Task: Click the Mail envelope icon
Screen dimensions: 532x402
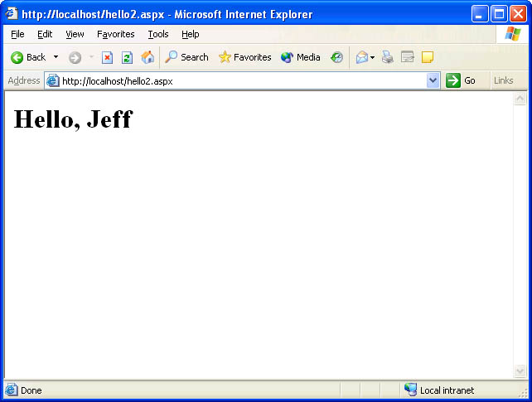Action: [x=361, y=57]
